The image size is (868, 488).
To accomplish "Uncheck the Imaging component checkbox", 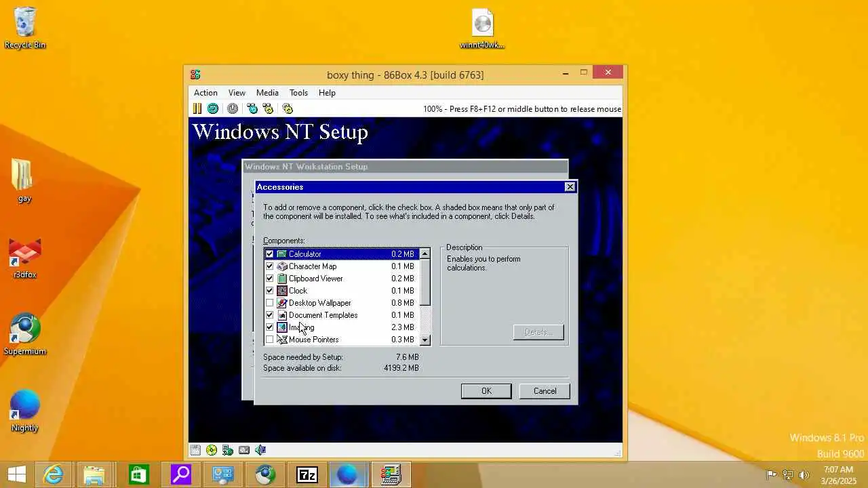I will [270, 327].
